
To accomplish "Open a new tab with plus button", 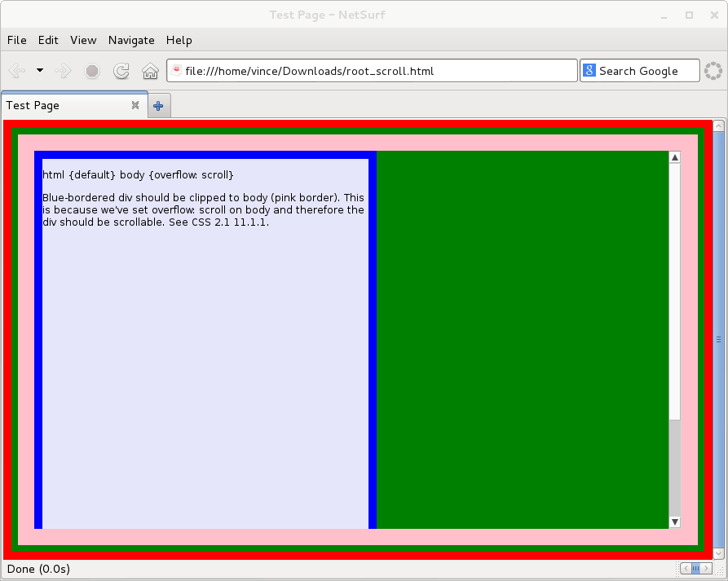I will 158,105.
